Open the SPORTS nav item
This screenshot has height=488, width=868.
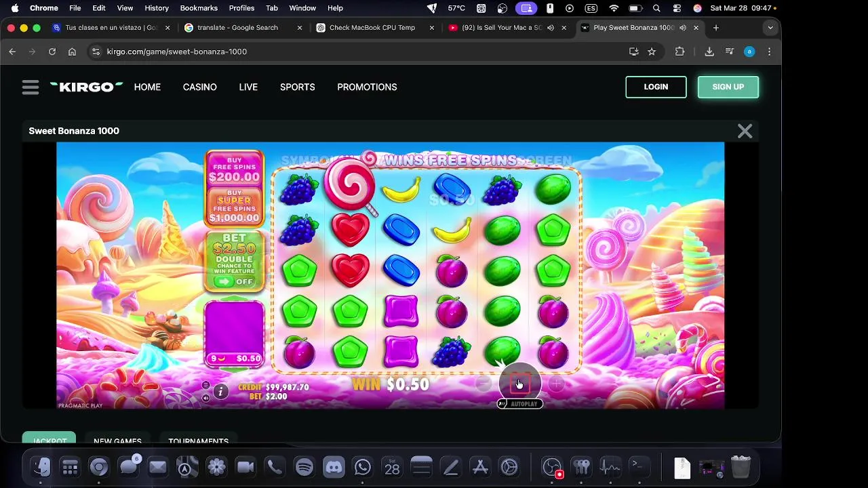pos(297,87)
